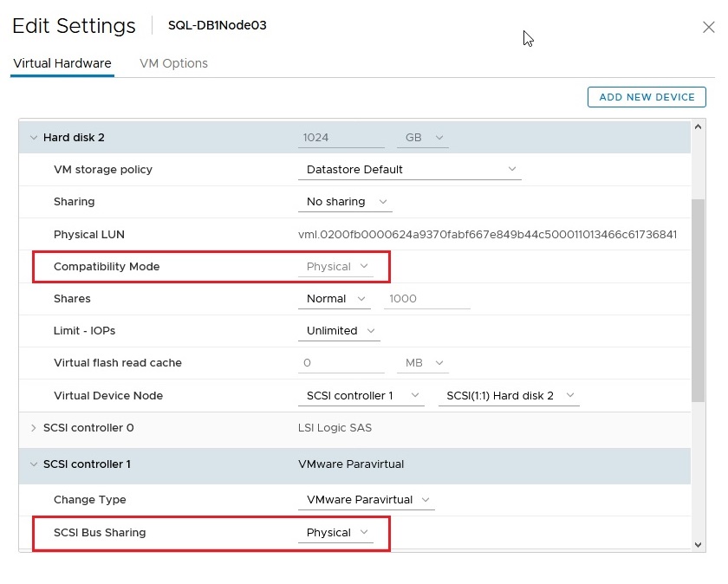Click the ADD NEW DEVICE button
The width and height of the screenshot is (728, 584).
pos(647,97)
